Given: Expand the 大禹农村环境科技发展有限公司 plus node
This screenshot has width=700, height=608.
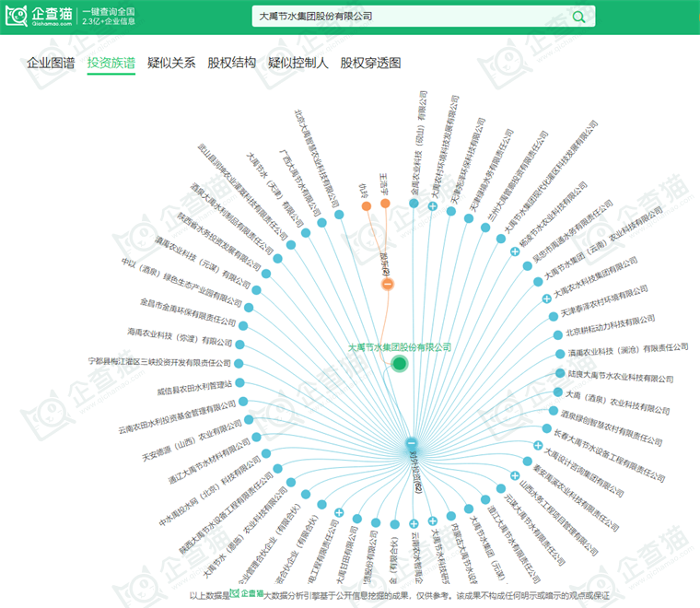Looking at the screenshot, I should [x=433, y=205].
